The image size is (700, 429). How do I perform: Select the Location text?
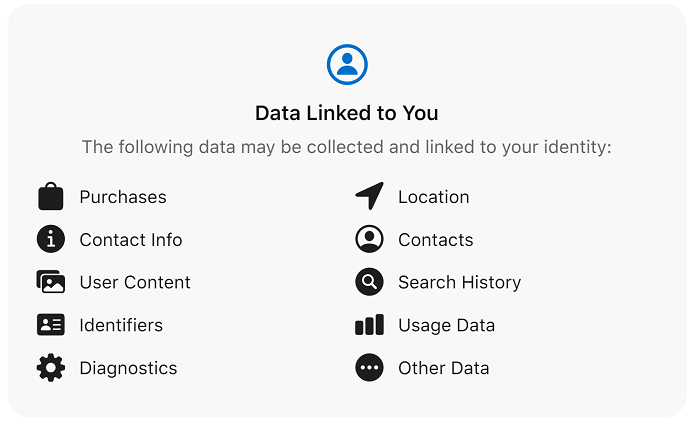point(433,197)
